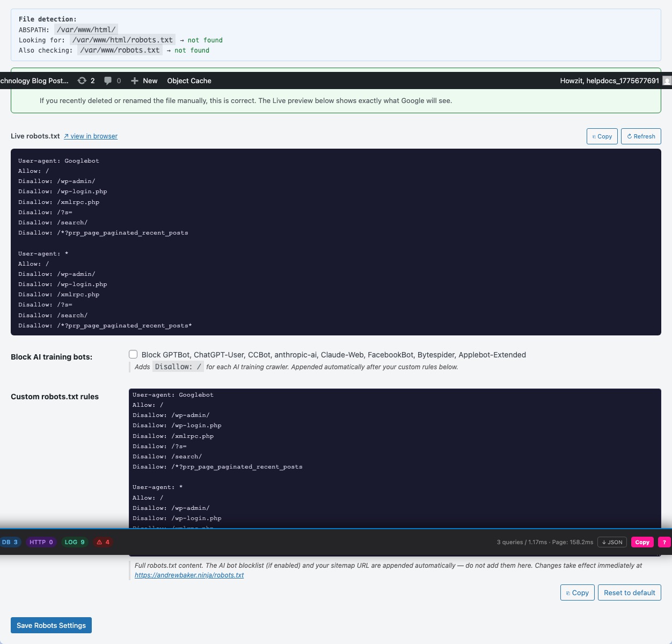Reset custom rules to default
This screenshot has height=644, width=672.
pos(629,592)
